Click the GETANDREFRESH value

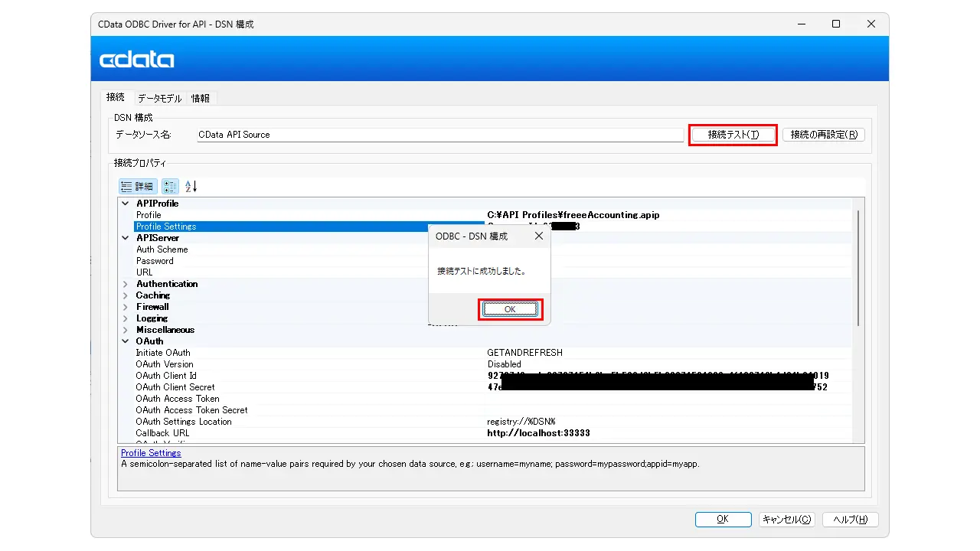(525, 353)
